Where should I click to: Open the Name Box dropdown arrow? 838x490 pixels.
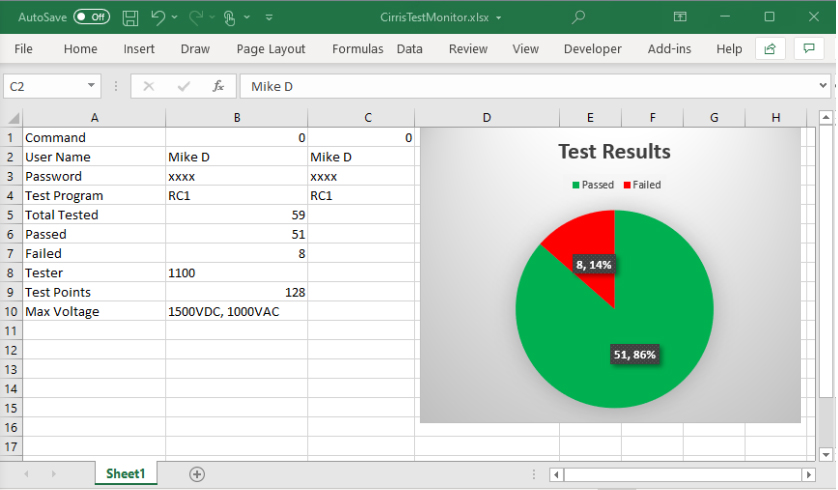click(x=91, y=85)
